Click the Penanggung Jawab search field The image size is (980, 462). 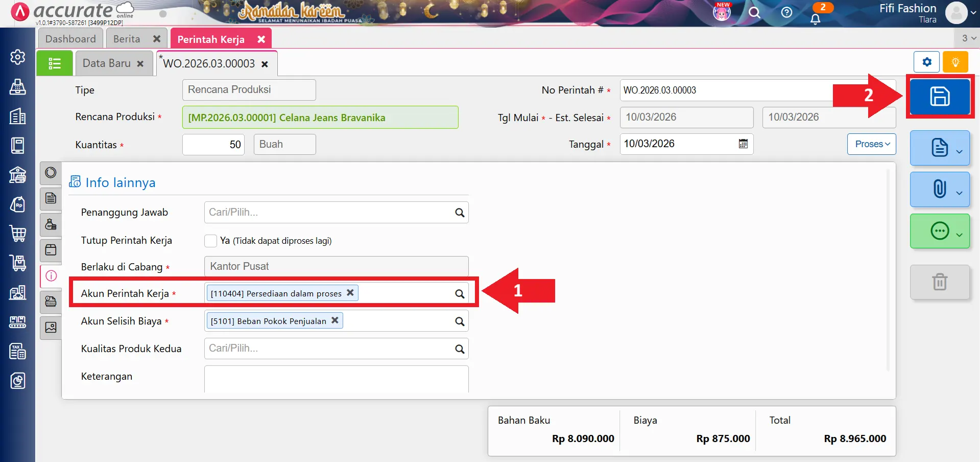point(329,213)
